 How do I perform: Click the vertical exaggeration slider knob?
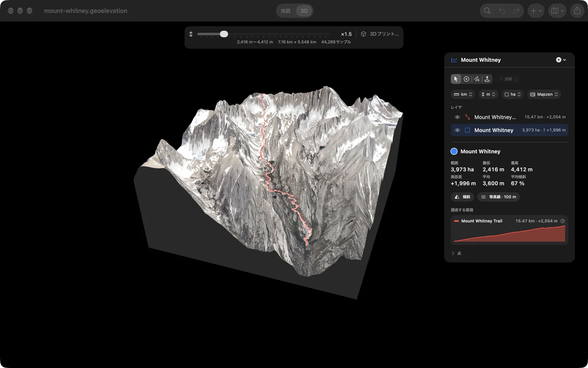pyautogui.click(x=224, y=34)
